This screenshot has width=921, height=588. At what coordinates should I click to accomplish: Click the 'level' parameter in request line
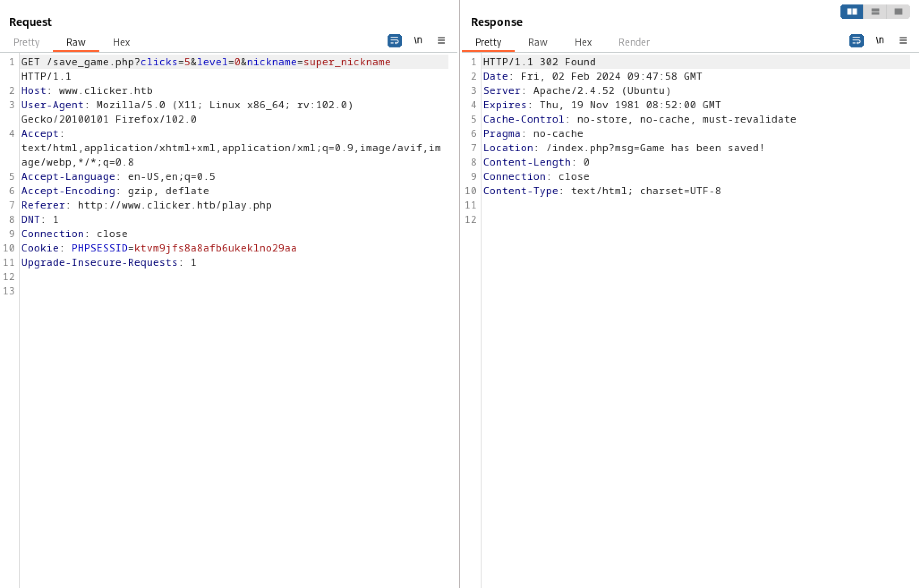(x=213, y=62)
